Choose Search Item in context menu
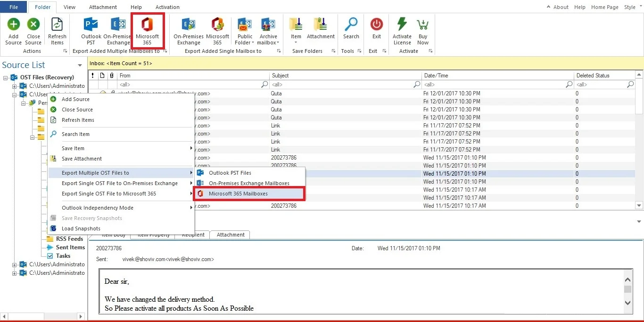The image size is (644, 322). click(75, 134)
